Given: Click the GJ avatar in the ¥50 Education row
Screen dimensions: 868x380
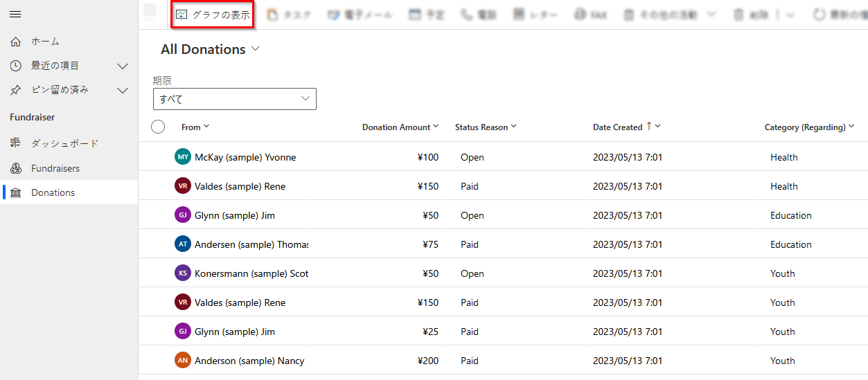Looking at the screenshot, I should pos(183,215).
